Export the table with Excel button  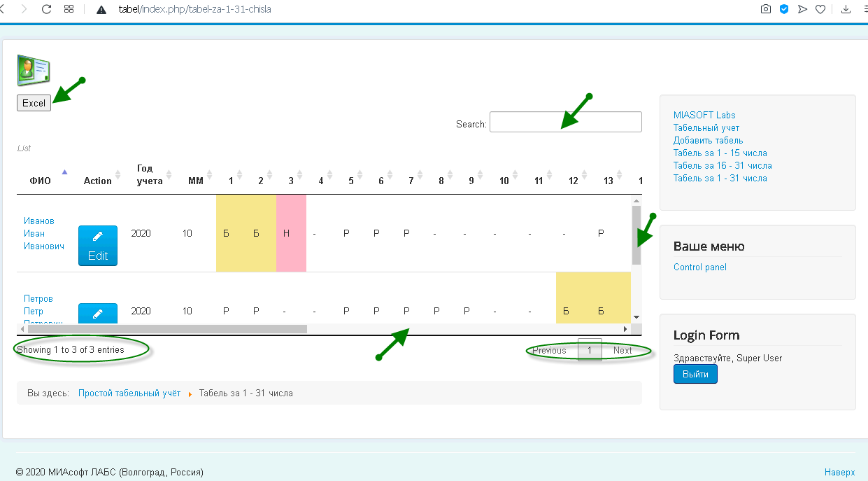34,103
